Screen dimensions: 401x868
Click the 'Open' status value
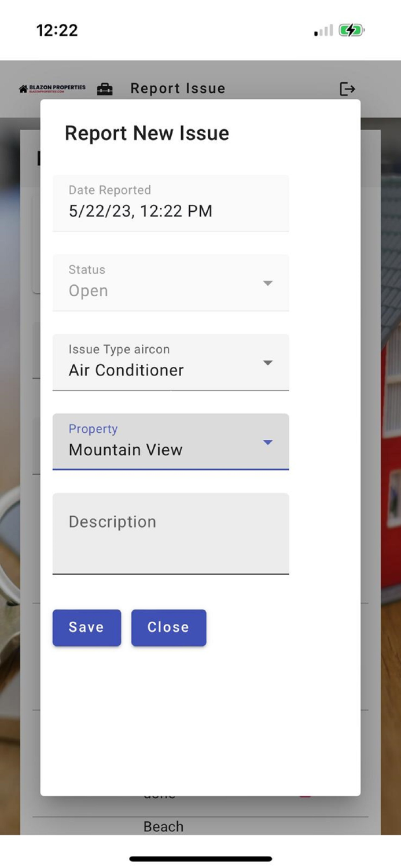click(x=89, y=290)
